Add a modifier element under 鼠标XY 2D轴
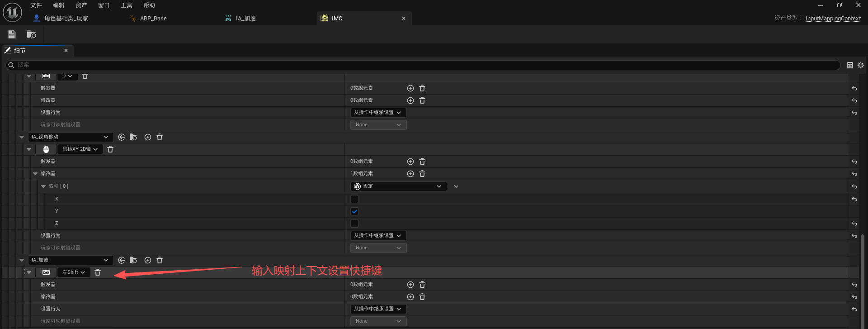 410,174
